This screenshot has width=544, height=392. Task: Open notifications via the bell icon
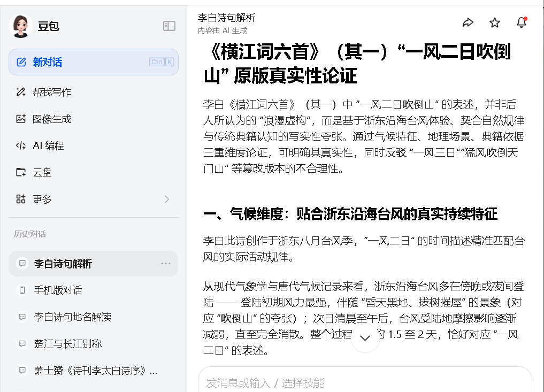coord(522,21)
